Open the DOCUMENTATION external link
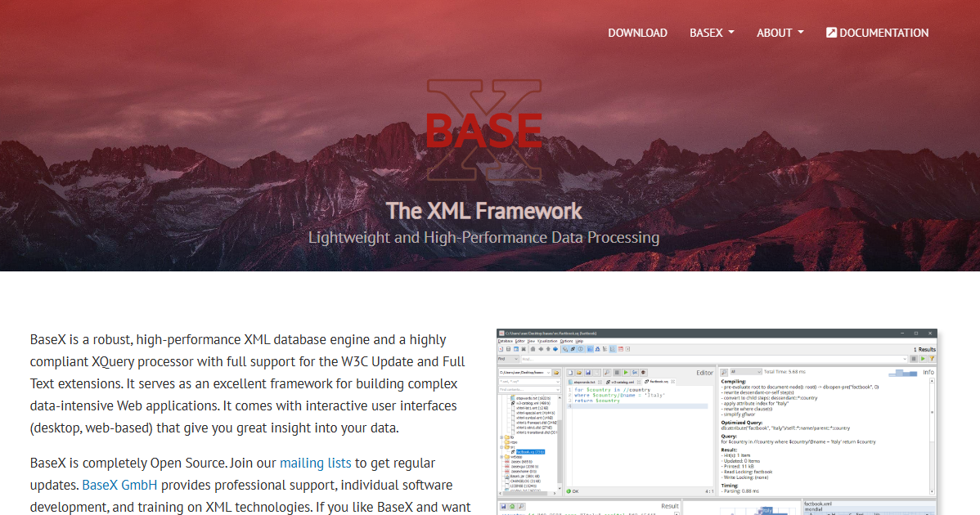Image resolution: width=980 pixels, height=515 pixels. pyautogui.click(x=878, y=33)
